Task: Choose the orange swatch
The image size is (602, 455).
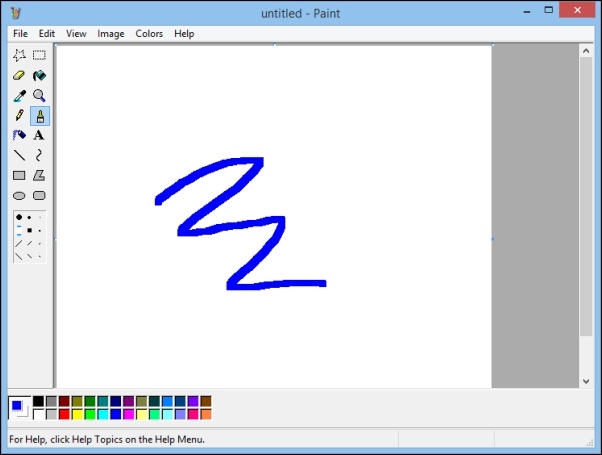Action: coord(206,414)
